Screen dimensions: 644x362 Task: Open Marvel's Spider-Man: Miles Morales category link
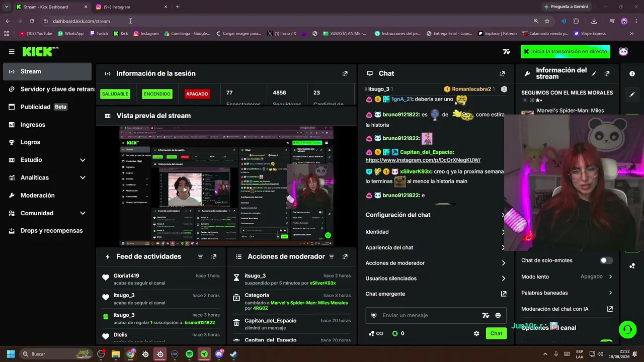(x=309, y=303)
